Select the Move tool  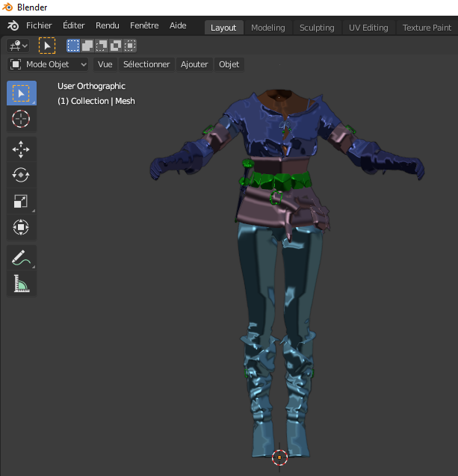(22, 149)
